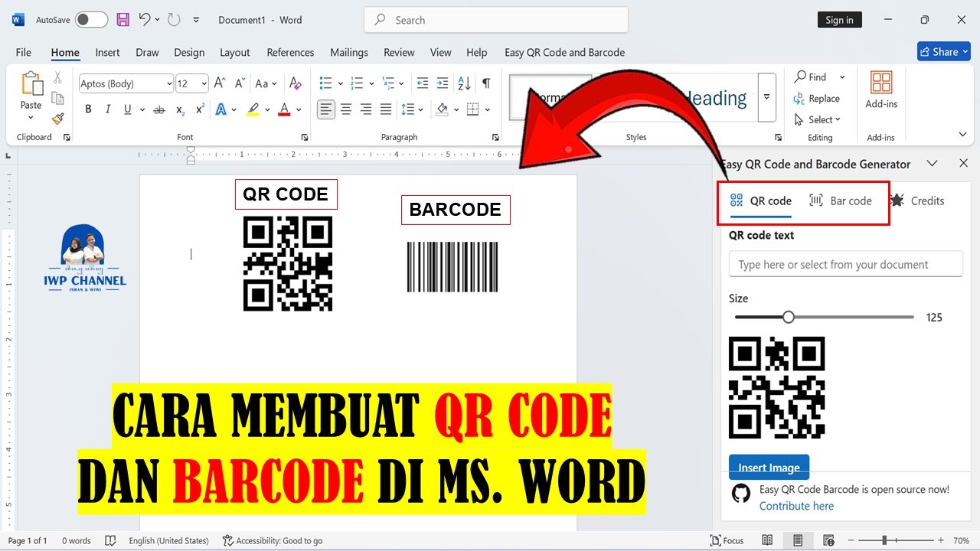Toggle Subscript formatting
Viewport: 980px width, 551px height.
pos(180,109)
